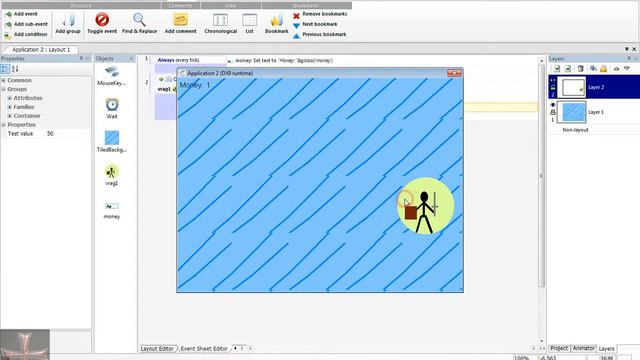
Task: Toggle visibility eye of Layer 2
Action: 553,80
